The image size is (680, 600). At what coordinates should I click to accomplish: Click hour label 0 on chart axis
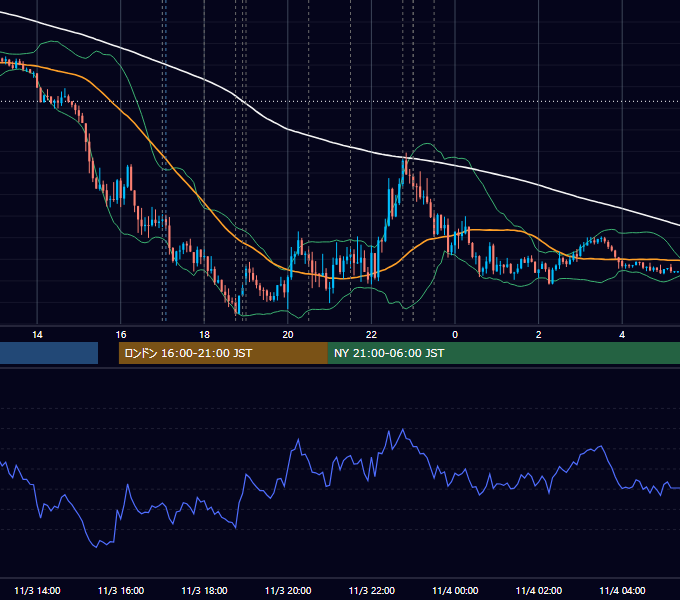[x=455, y=335]
